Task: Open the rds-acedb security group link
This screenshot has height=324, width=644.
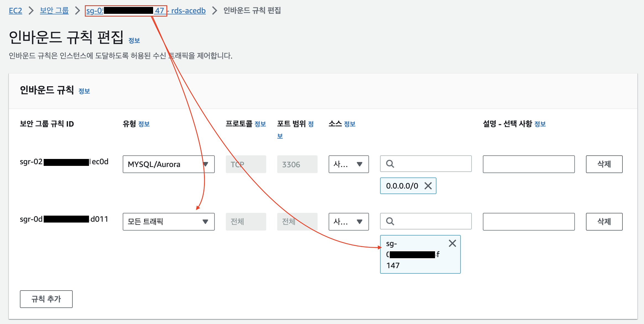Action: [188, 11]
